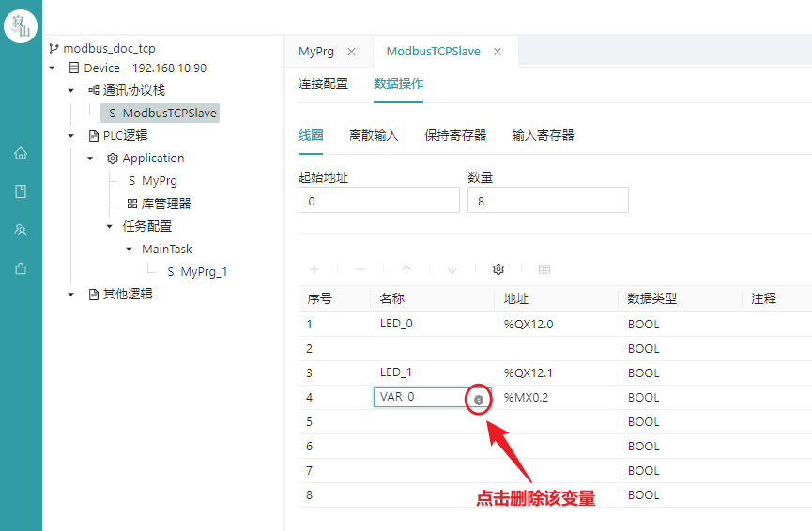Clear VAR_0 using the circled x icon

(x=479, y=400)
